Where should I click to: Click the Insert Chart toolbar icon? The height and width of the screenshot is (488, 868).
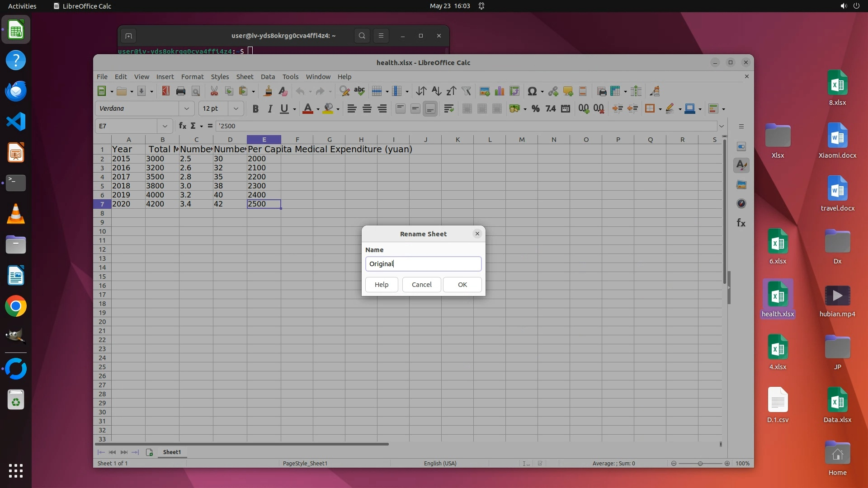pyautogui.click(x=499, y=91)
